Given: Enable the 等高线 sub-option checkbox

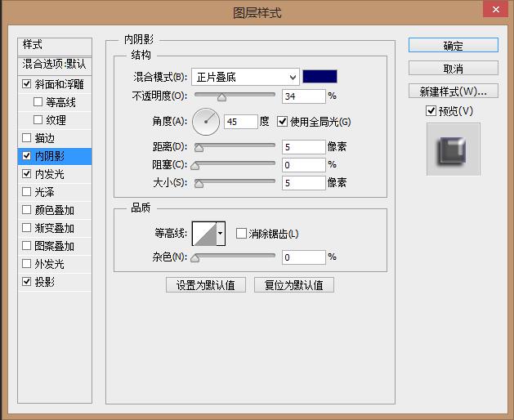Looking at the screenshot, I should point(38,102).
